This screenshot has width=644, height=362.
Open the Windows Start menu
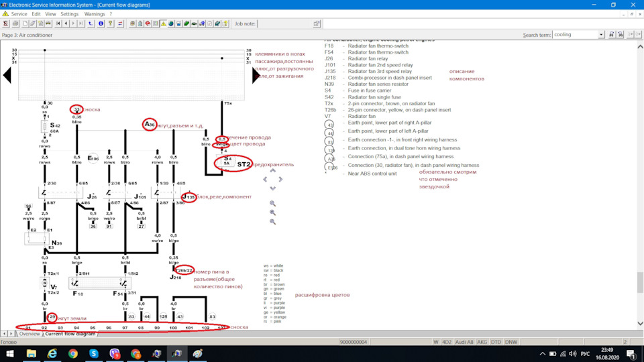10,353
